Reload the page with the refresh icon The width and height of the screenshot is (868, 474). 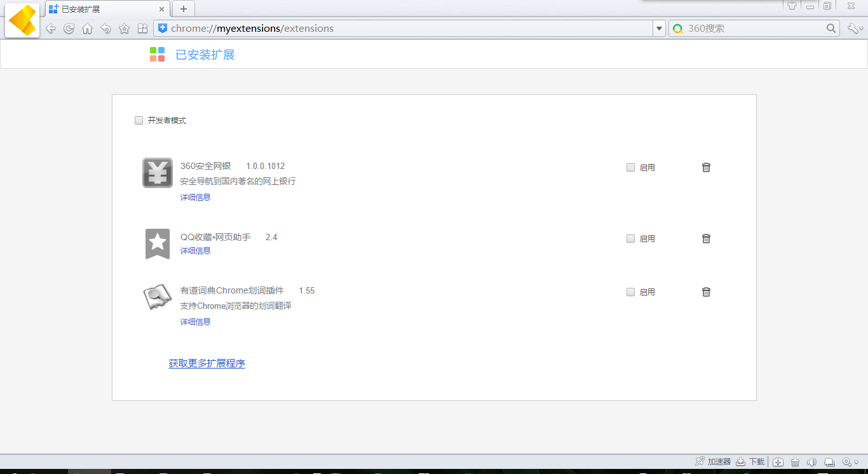click(69, 29)
